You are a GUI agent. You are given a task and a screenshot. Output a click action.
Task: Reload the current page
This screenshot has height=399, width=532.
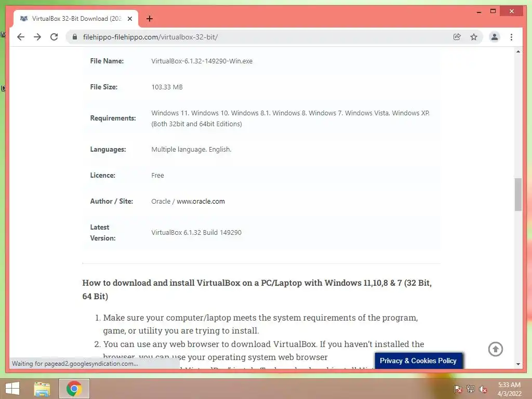click(x=54, y=37)
